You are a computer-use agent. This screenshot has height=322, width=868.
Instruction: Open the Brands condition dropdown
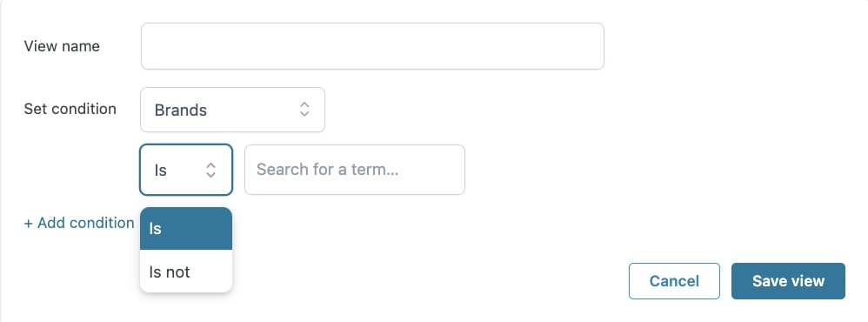[232, 110]
